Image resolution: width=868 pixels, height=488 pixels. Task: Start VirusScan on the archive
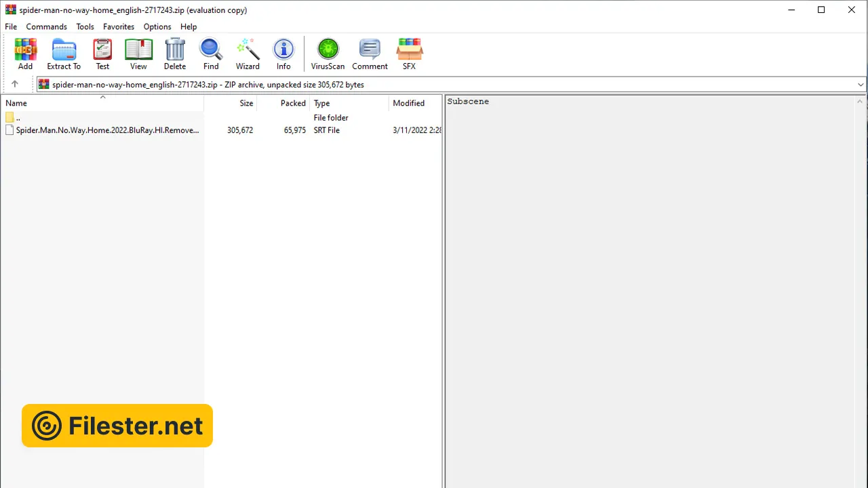click(x=328, y=54)
